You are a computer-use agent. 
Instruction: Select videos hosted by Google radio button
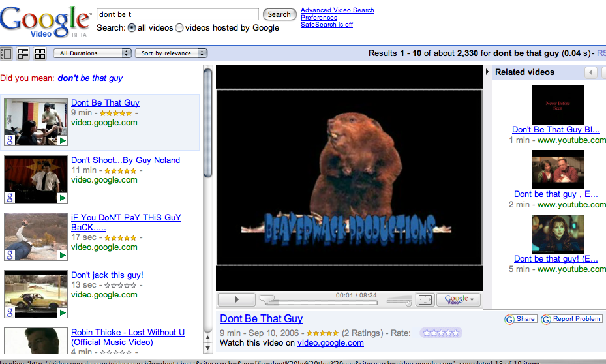click(179, 28)
